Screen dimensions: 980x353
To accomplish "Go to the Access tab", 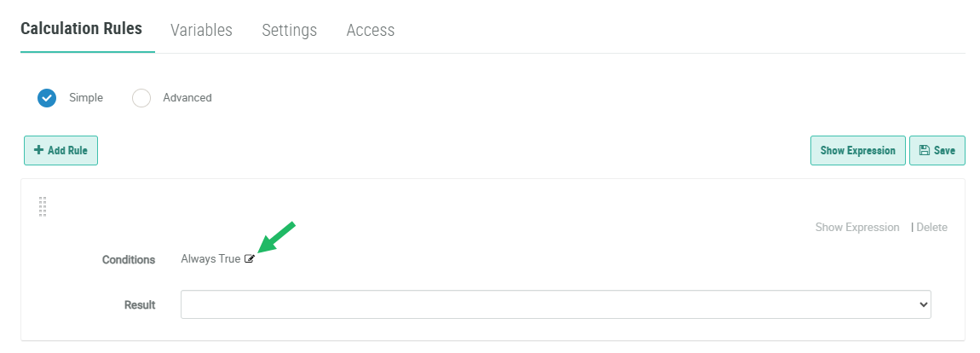I will 370,30.
